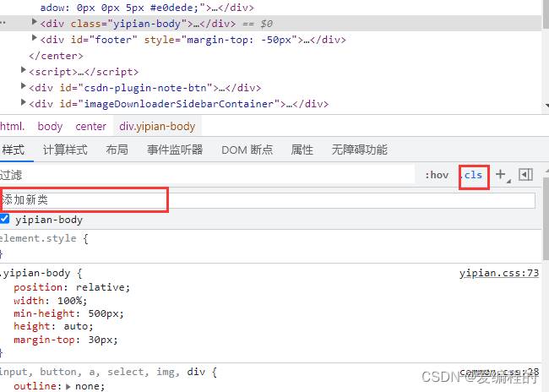Open the 布局 tab

(117, 150)
